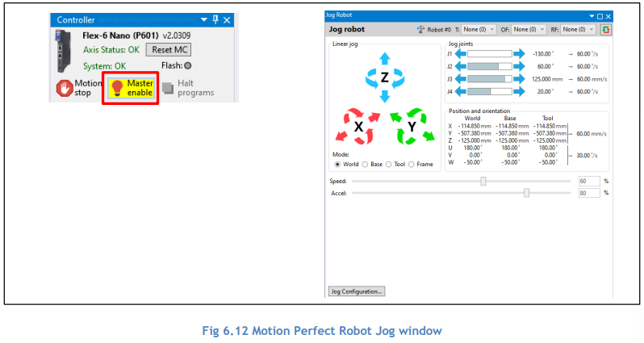Viewport: 644px width, 343px height.
Task: Jog joint J2 with its left arrow
Action: click(x=461, y=66)
